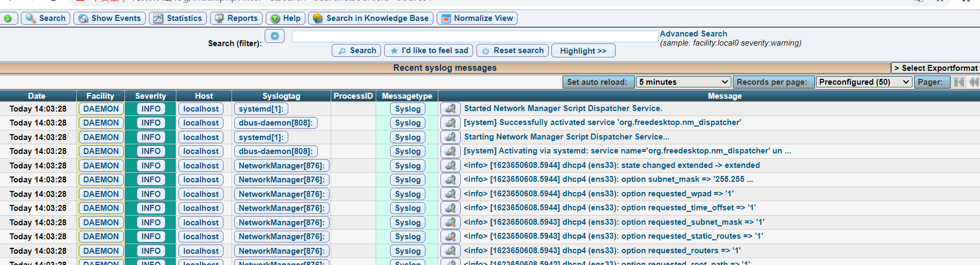This screenshot has width=980, height=265.
Task: Go to first page pager icon
Action: 959,82
